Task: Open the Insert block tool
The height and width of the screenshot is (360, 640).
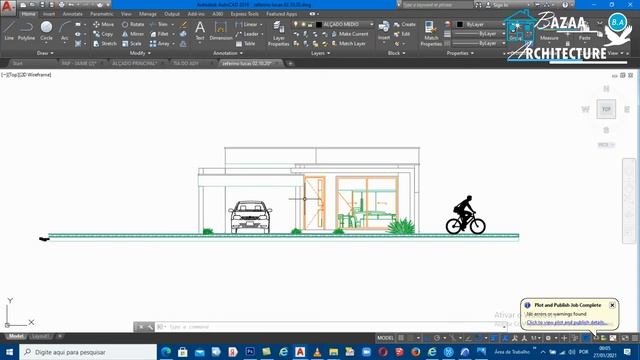Action: [x=384, y=31]
